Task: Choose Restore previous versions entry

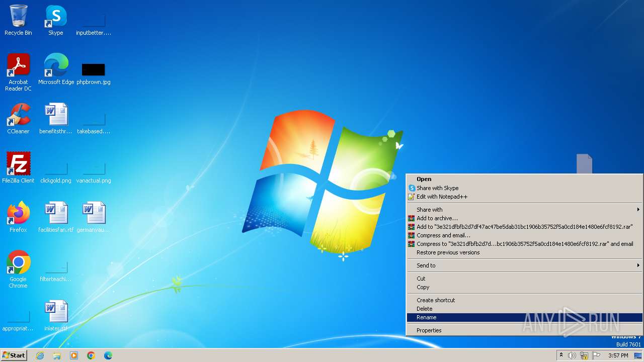Action: (x=524, y=252)
